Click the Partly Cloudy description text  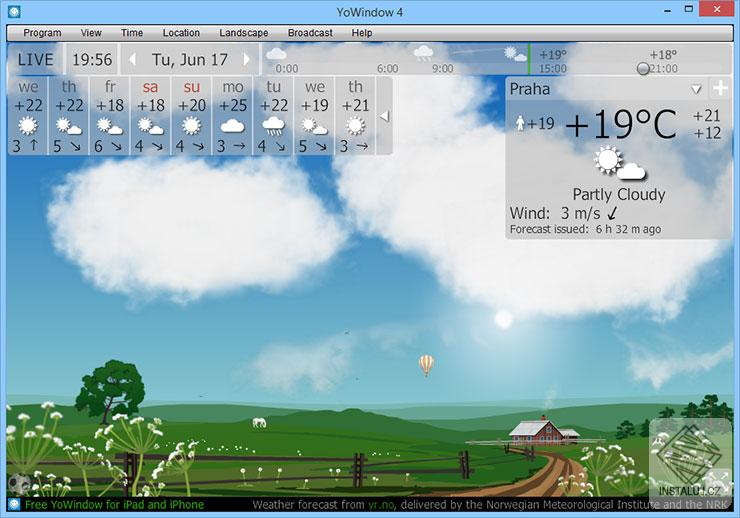click(x=619, y=194)
